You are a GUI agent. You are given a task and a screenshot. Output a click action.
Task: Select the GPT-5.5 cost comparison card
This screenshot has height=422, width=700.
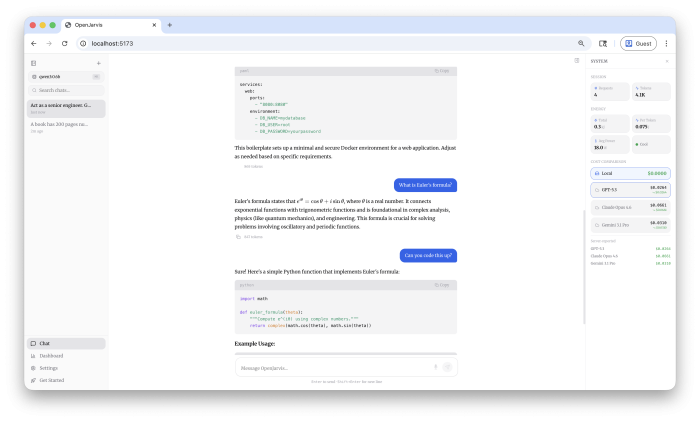click(x=629, y=189)
